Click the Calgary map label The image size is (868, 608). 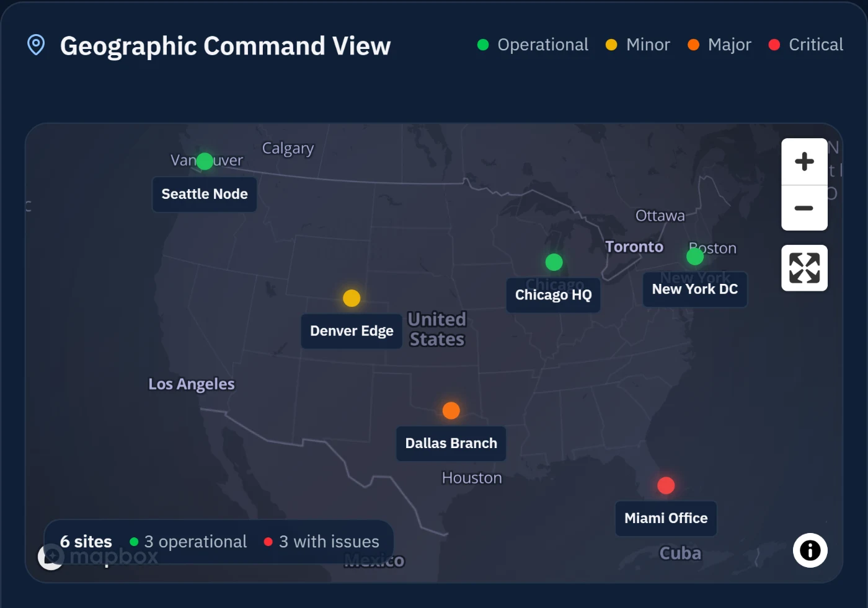click(288, 149)
